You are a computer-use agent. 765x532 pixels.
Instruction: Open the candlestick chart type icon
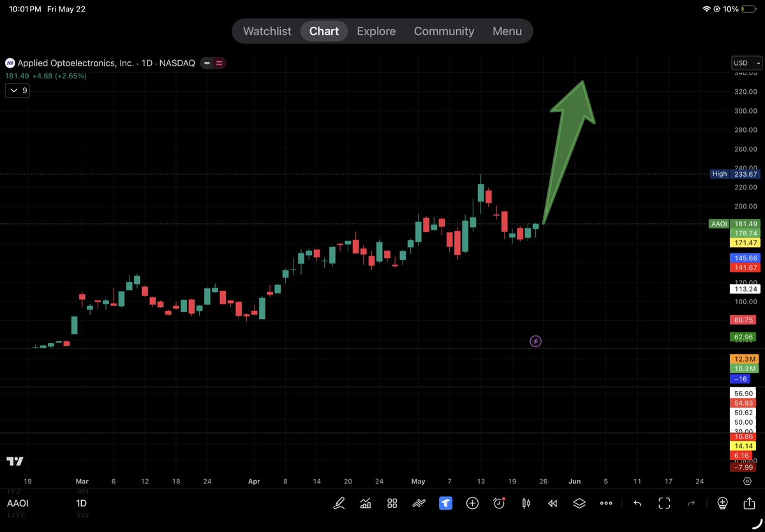526,503
